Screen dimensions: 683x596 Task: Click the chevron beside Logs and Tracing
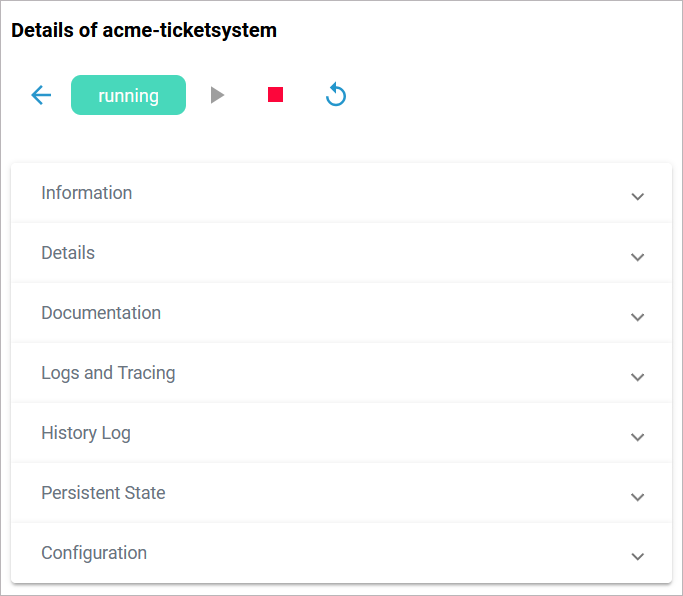click(x=637, y=376)
